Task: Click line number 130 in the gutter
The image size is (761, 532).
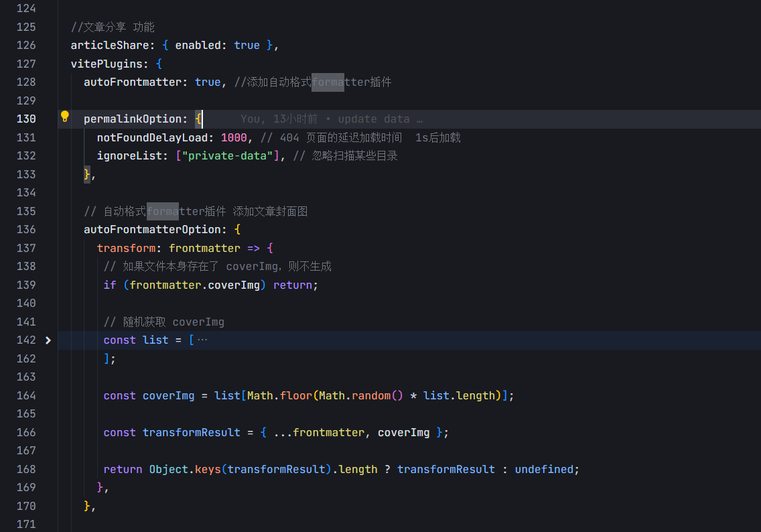Action: 26,119
